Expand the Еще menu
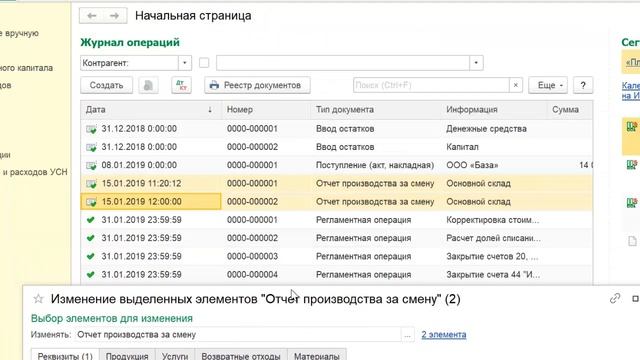640x360 pixels. coord(548,85)
